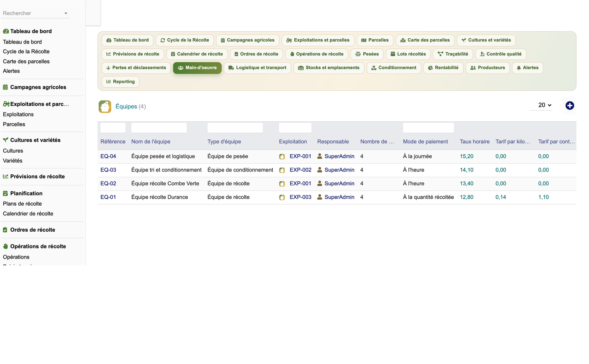This screenshot has width=589, height=364.
Task: Open sidebar Variétés item
Action: tap(13, 161)
